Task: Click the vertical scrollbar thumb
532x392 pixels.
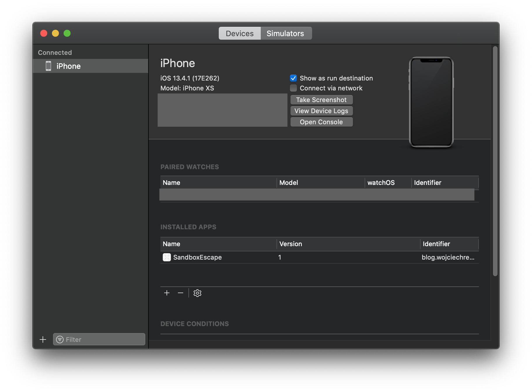Action: (495, 161)
